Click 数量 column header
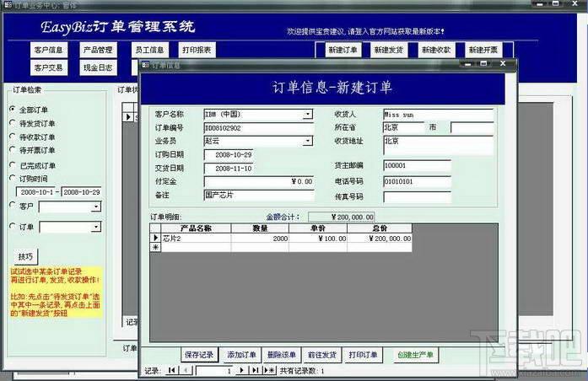Image resolution: width=588 pixels, height=381 pixels. [x=260, y=228]
